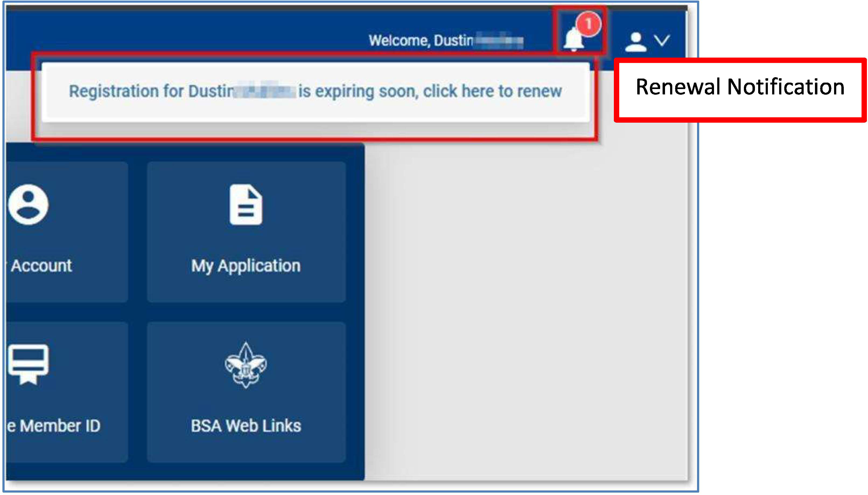Click the white notification popup panel background

[315, 112]
